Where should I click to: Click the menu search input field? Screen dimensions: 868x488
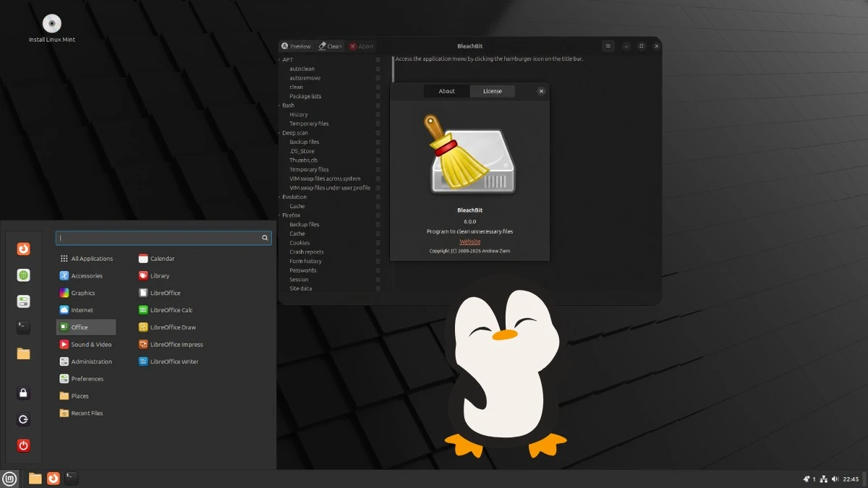coord(163,237)
